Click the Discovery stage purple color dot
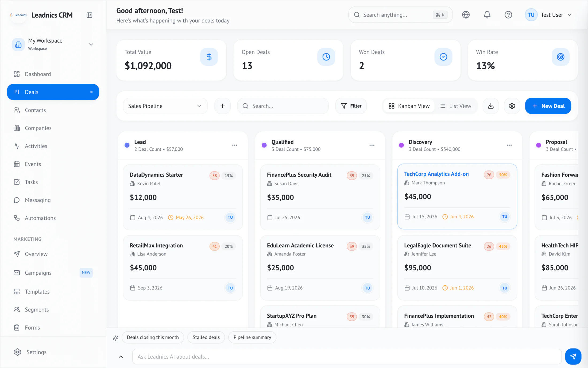Image resolution: width=588 pixels, height=368 pixels. 401,145
